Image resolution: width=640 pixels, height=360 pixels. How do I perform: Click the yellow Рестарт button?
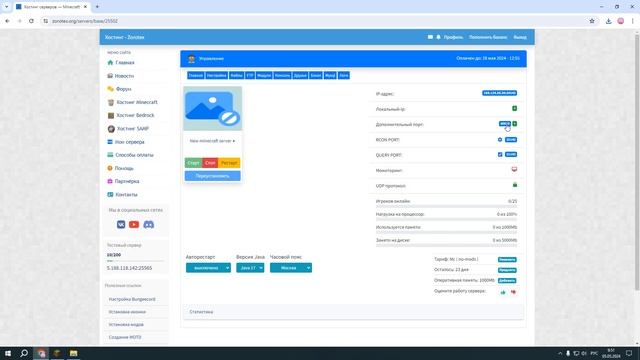[x=229, y=163]
